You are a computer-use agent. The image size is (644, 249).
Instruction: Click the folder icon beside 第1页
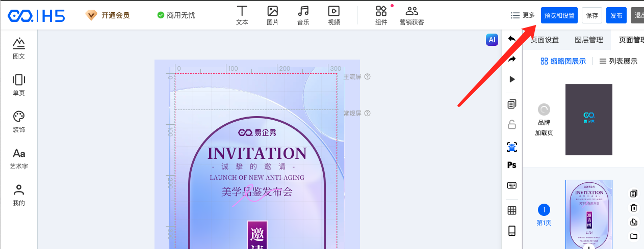click(x=634, y=236)
